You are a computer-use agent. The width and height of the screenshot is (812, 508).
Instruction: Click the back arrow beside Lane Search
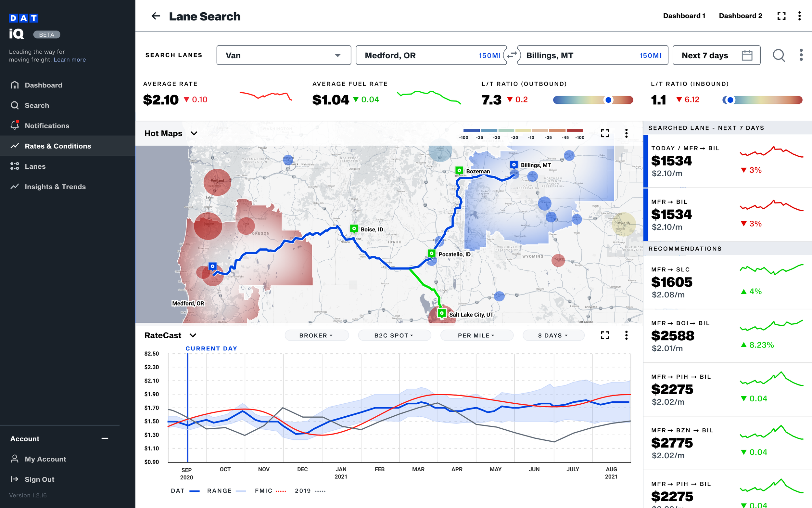[x=156, y=16]
